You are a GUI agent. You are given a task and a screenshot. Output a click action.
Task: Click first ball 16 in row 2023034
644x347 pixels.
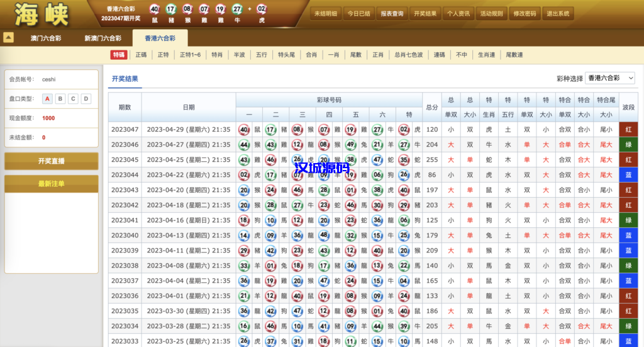coord(244,326)
